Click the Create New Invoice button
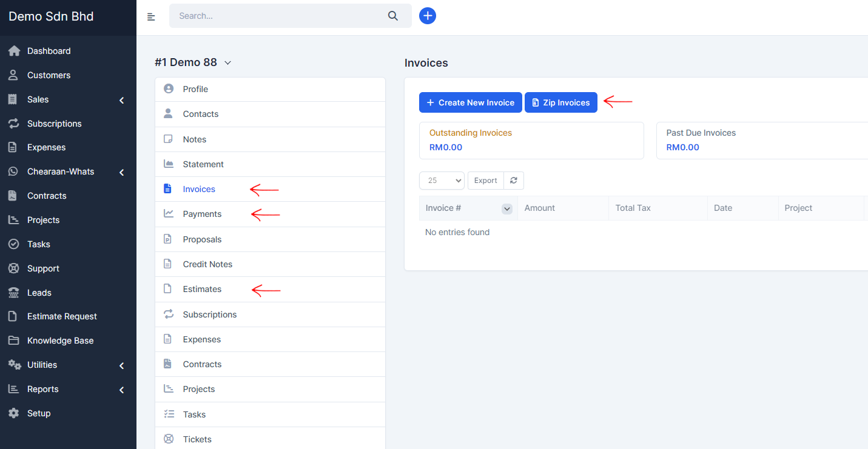This screenshot has width=868, height=449. [470, 102]
